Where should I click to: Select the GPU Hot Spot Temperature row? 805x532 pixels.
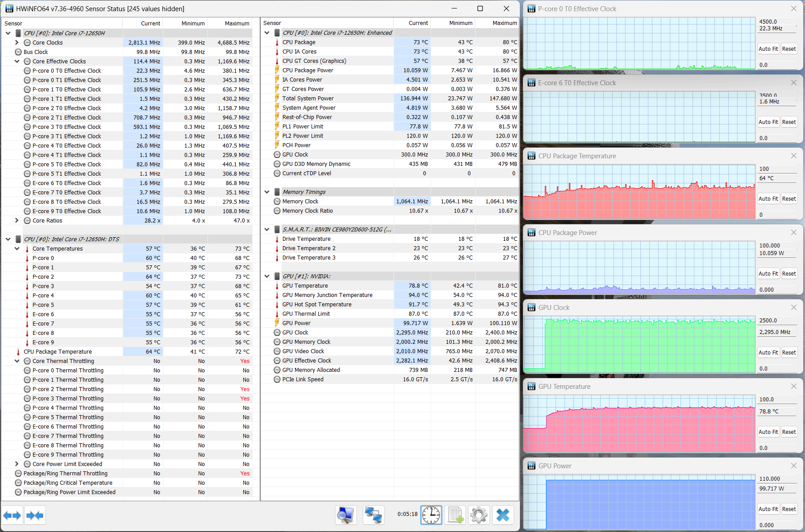(x=390, y=304)
